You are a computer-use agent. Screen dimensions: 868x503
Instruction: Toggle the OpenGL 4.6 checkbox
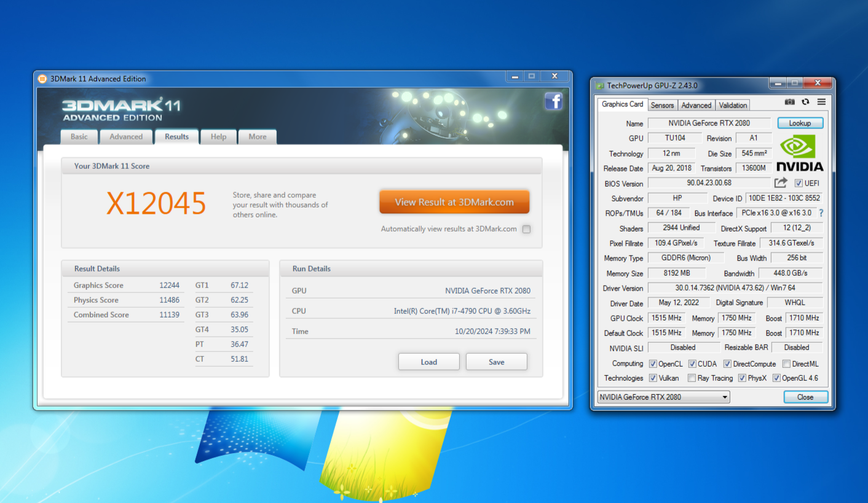coord(776,378)
